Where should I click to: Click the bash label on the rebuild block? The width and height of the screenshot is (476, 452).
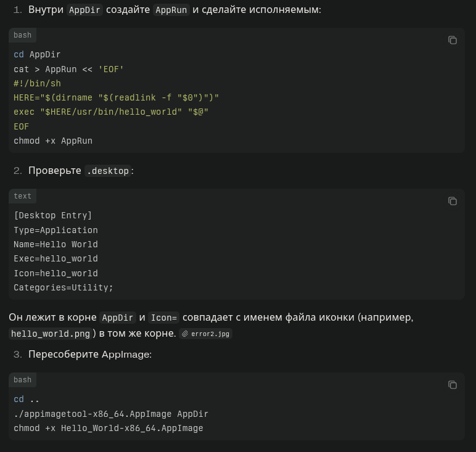click(23, 380)
